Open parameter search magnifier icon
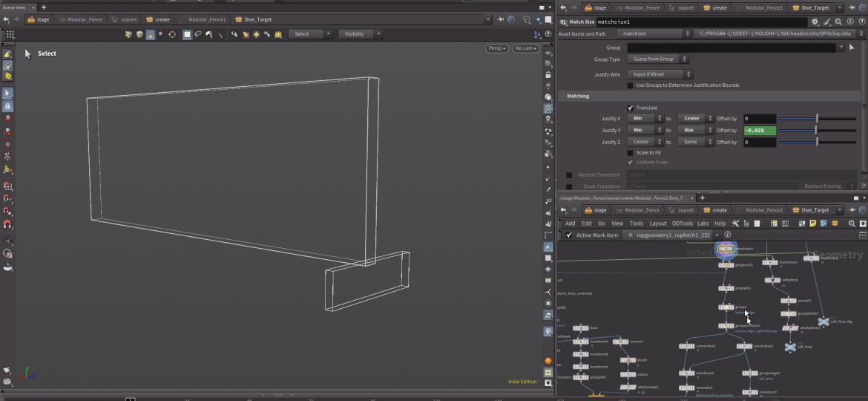This screenshot has height=401, width=868. pos(838,22)
